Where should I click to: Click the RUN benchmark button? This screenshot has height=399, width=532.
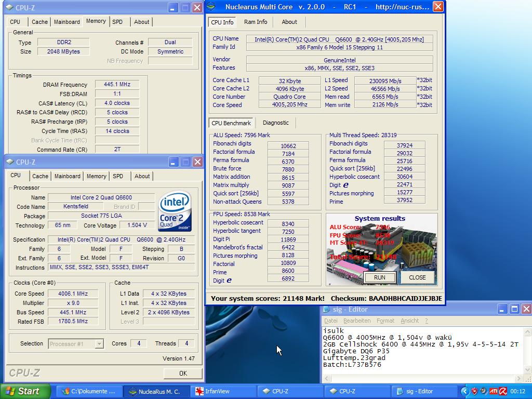point(379,277)
